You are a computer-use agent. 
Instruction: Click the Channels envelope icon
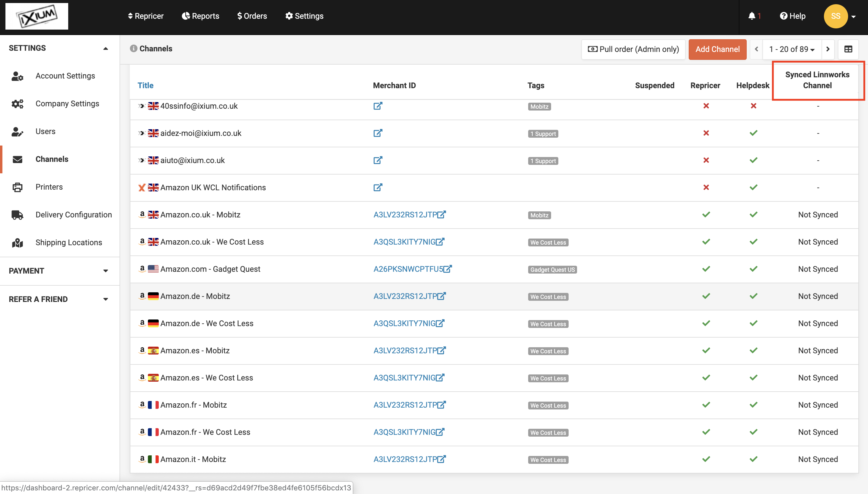click(x=17, y=159)
